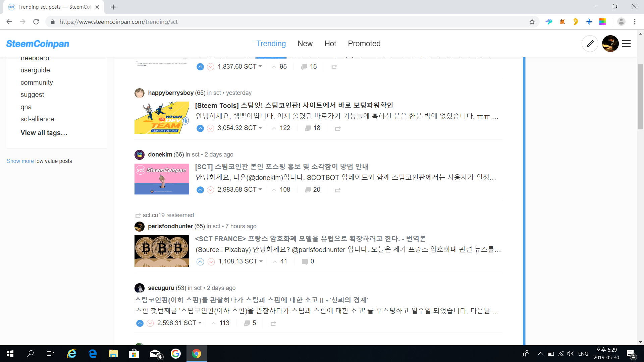Resteem the post with 15 comments
Image resolution: width=644 pixels, height=362 pixels.
click(334, 67)
